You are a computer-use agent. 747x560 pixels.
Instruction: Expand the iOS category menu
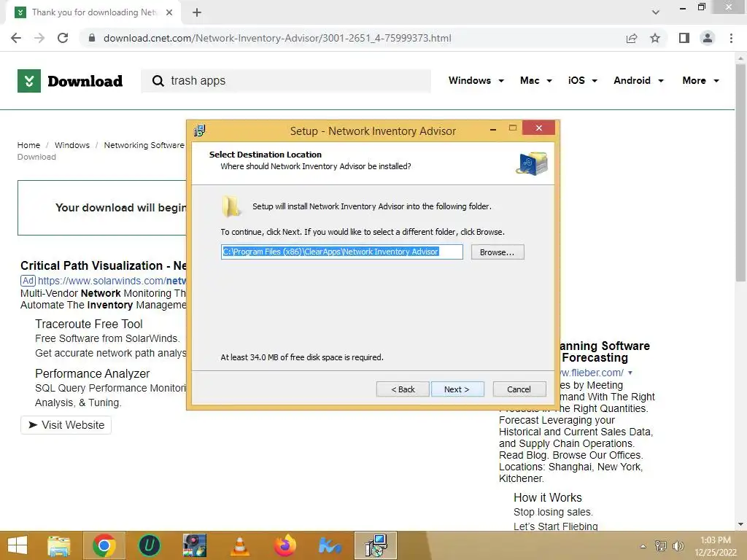pos(582,80)
